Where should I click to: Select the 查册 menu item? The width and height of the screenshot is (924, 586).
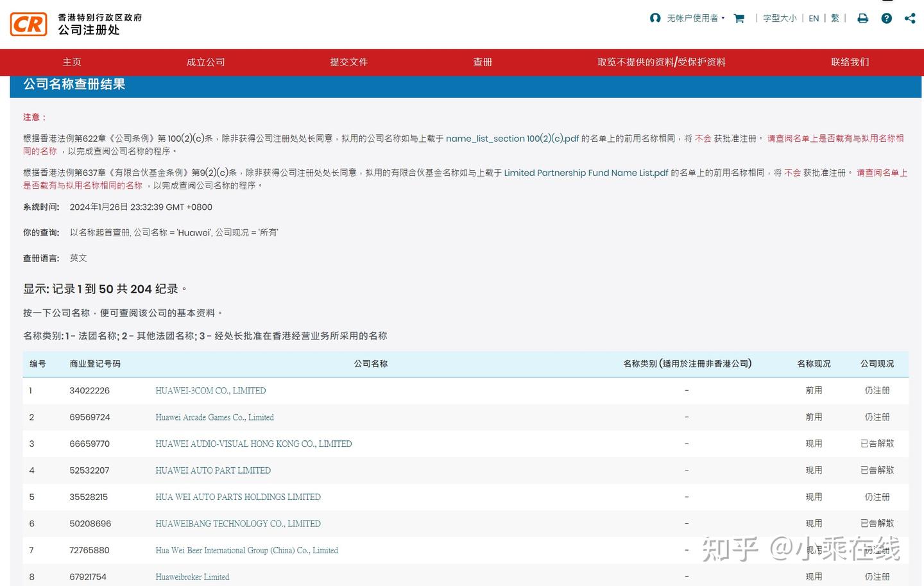click(483, 62)
